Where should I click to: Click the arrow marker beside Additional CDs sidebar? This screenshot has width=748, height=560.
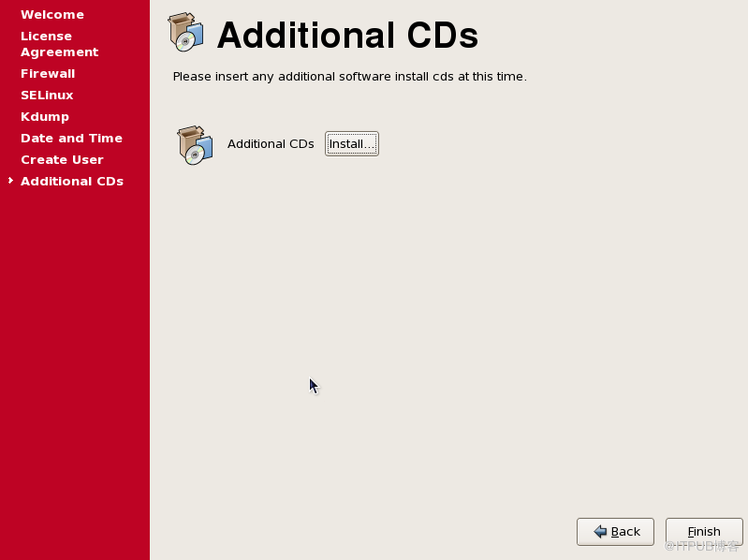click(x=10, y=181)
